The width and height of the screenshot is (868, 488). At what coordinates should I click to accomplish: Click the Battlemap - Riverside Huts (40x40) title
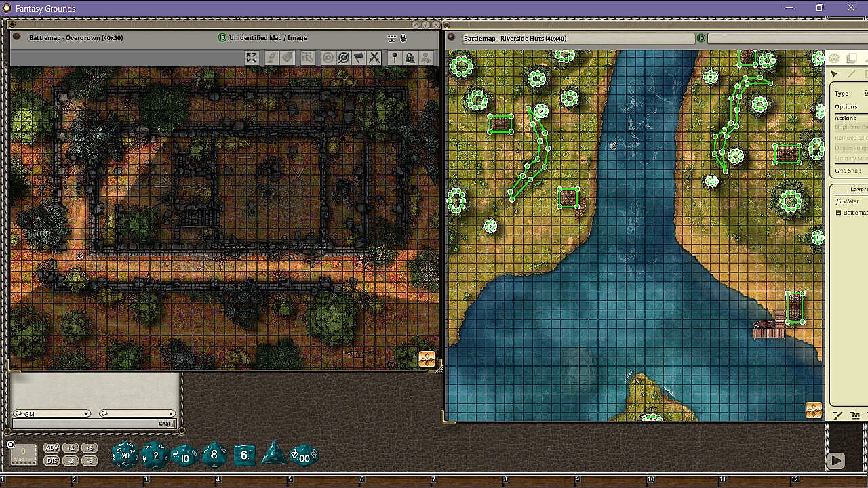click(x=515, y=39)
